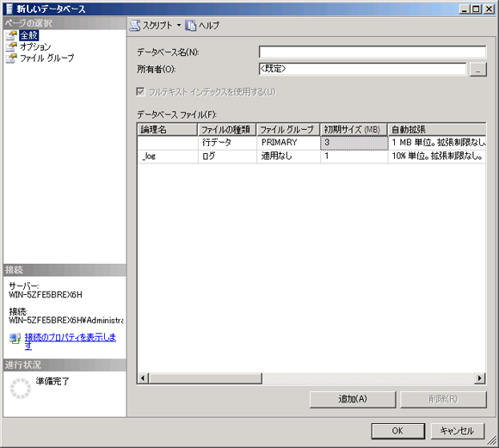Click the connection properties icon

[15, 338]
